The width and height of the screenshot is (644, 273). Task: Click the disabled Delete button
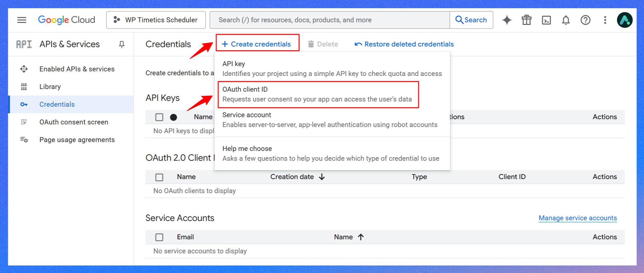(x=323, y=44)
